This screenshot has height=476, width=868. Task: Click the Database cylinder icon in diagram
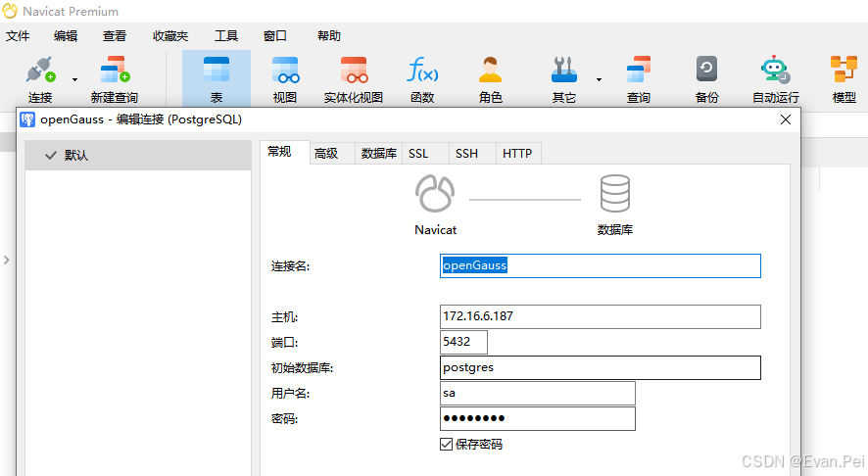(615, 193)
